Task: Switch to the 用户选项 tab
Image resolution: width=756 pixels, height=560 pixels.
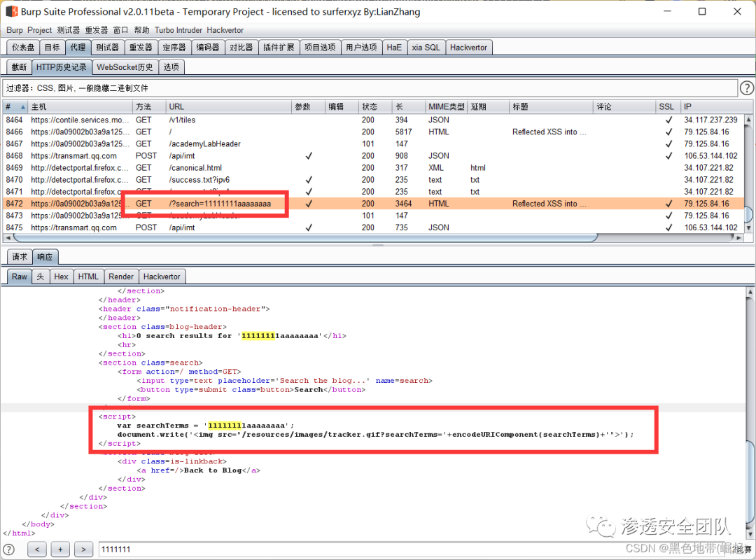Action: [x=362, y=48]
